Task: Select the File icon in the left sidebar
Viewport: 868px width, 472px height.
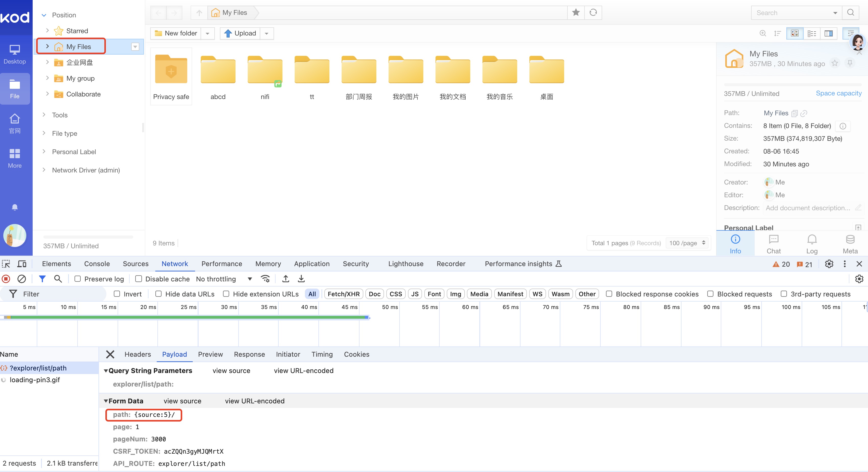Action: [15, 89]
